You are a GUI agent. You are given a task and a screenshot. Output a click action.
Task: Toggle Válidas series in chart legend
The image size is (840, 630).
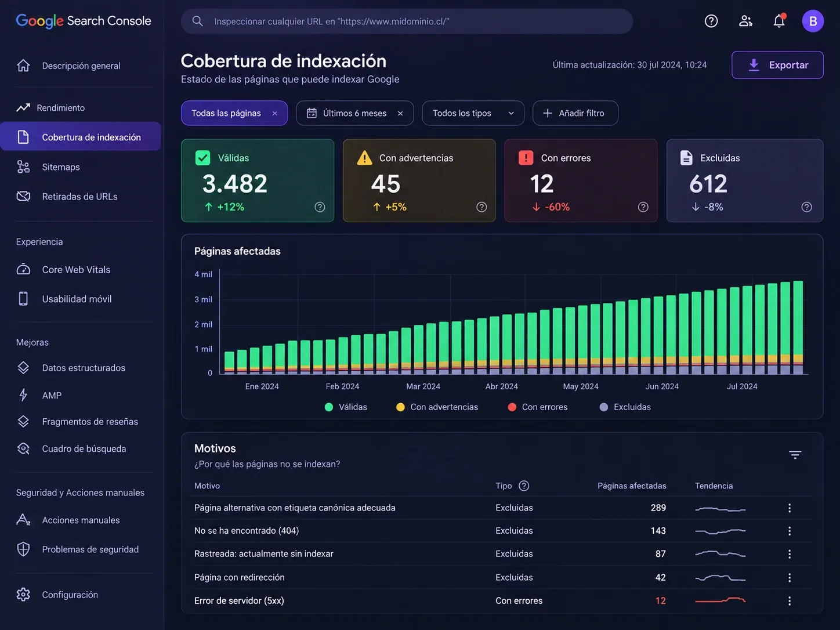tap(346, 407)
